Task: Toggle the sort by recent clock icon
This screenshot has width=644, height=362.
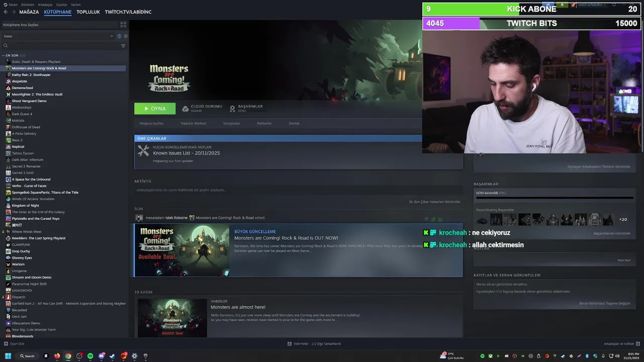Action: point(119,36)
